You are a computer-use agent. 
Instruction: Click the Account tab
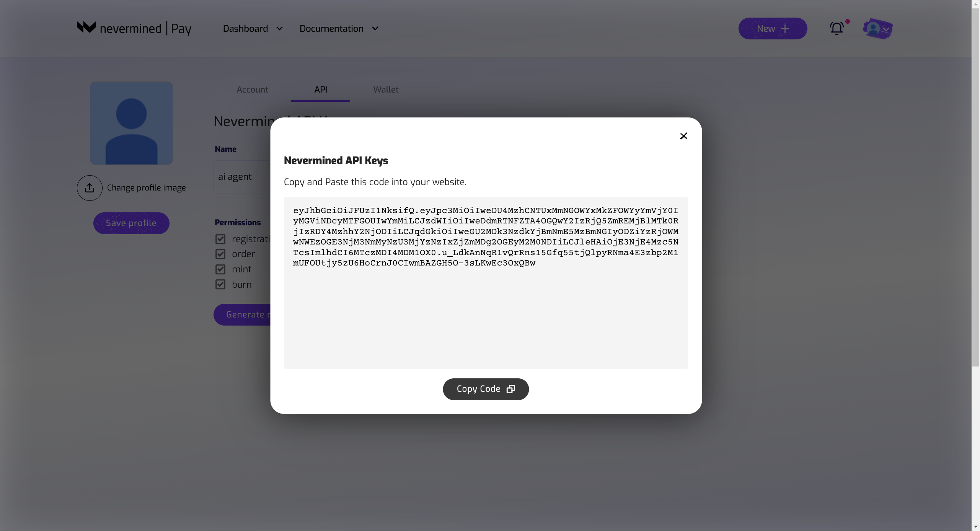coord(252,90)
